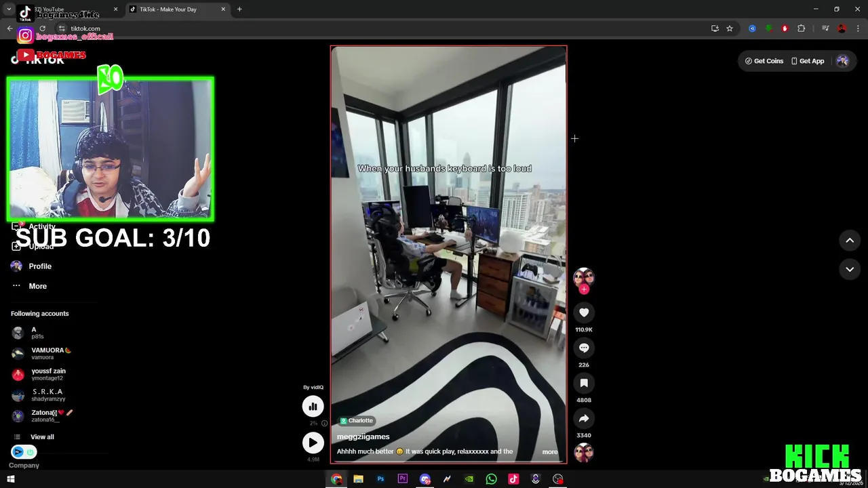Open Premiere Pro from the taskbar
This screenshot has width=868, height=488.
[x=403, y=479]
